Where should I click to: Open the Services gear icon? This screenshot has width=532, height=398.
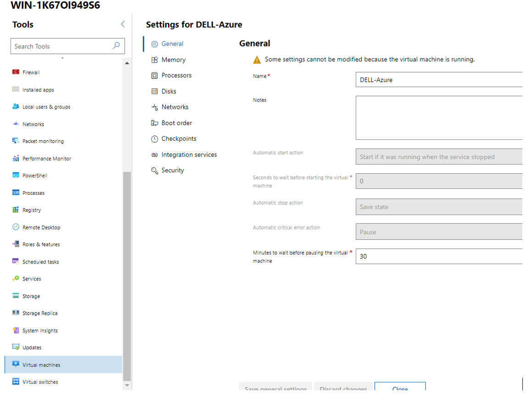16,278
